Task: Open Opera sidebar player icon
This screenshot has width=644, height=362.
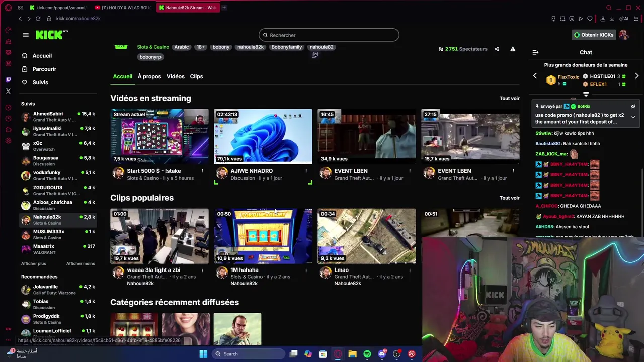Action: pyautogui.click(x=8, y=108)
